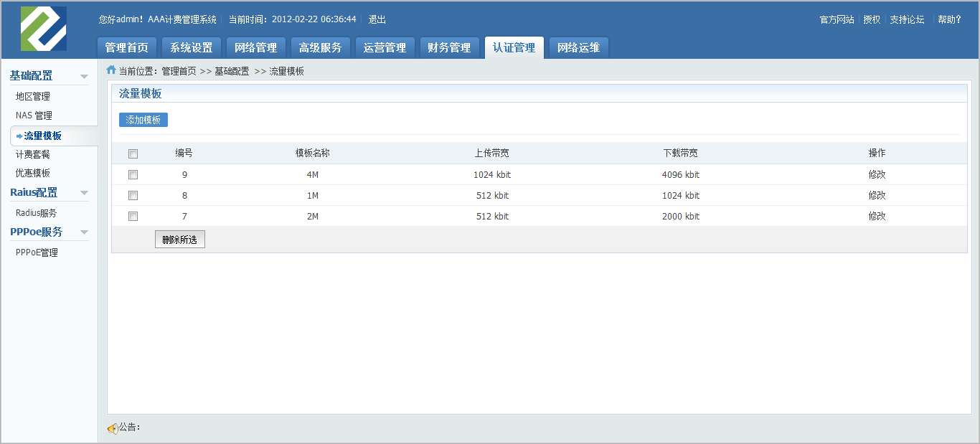Click the 模板名称 column header

[313, 153]
